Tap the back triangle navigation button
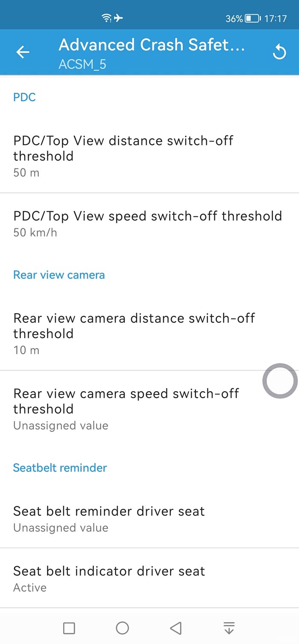 [x=176, y=628]
